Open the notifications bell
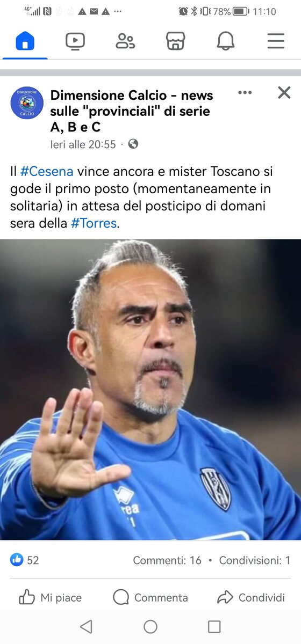This screenshot has height=644, width=301. (x=226, y=41)
